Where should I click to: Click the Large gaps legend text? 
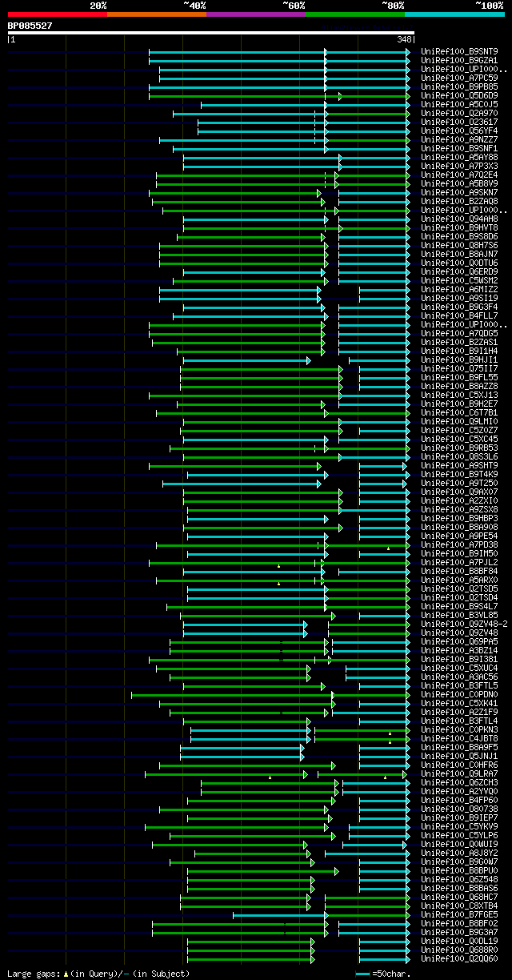98,974
